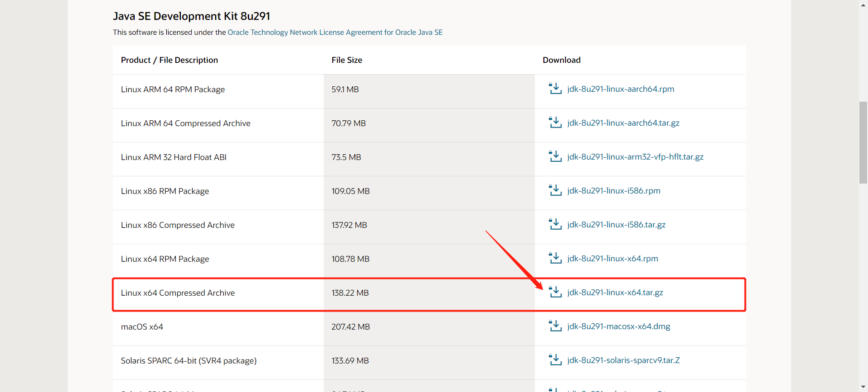Click the 'Download' column header
This screenshot has width=868, height=392.
[561, 60]
